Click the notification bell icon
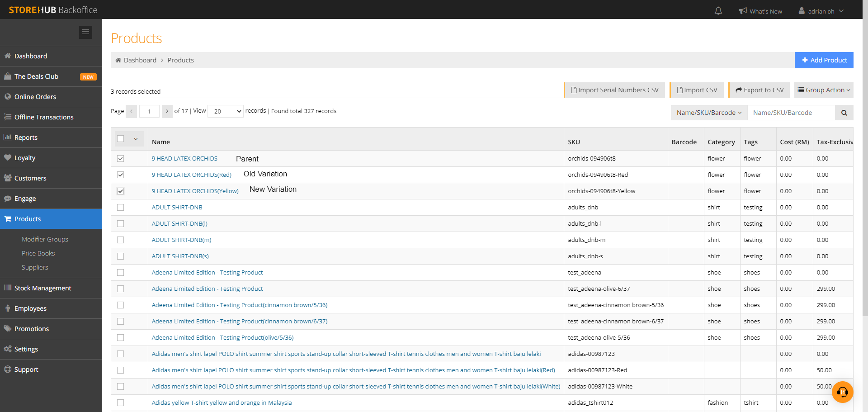868x412 pixels. [718, 11]
